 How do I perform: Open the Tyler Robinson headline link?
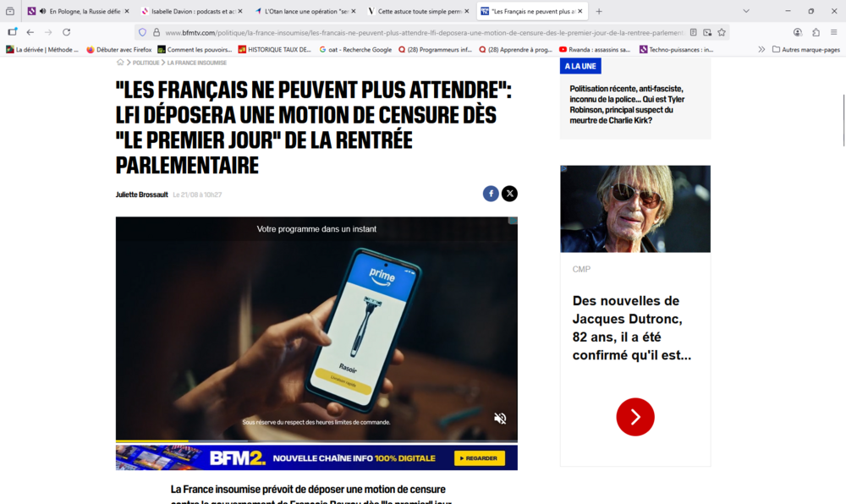(627, 105)
